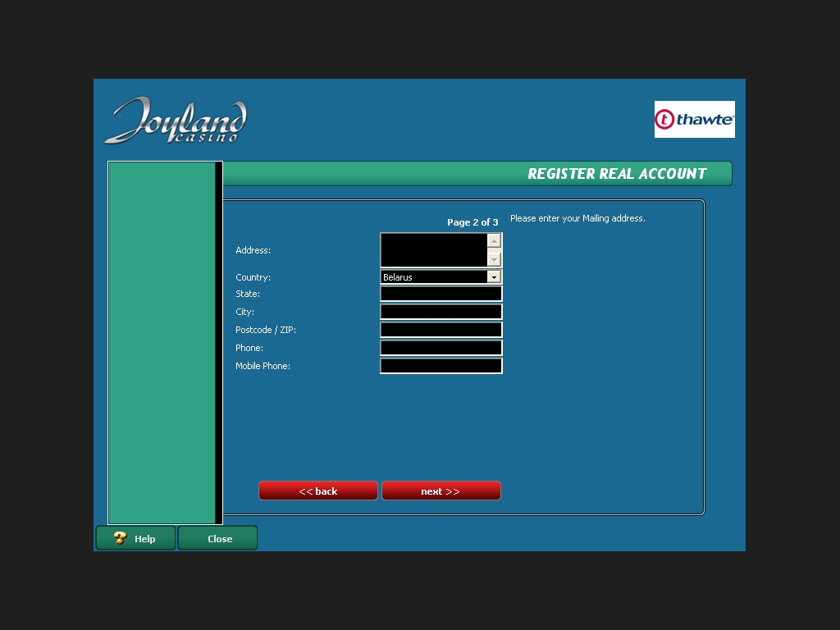Viewport: 840px width, 630px height.
Task: Click into the State field
Action: (x=441, y=294)
